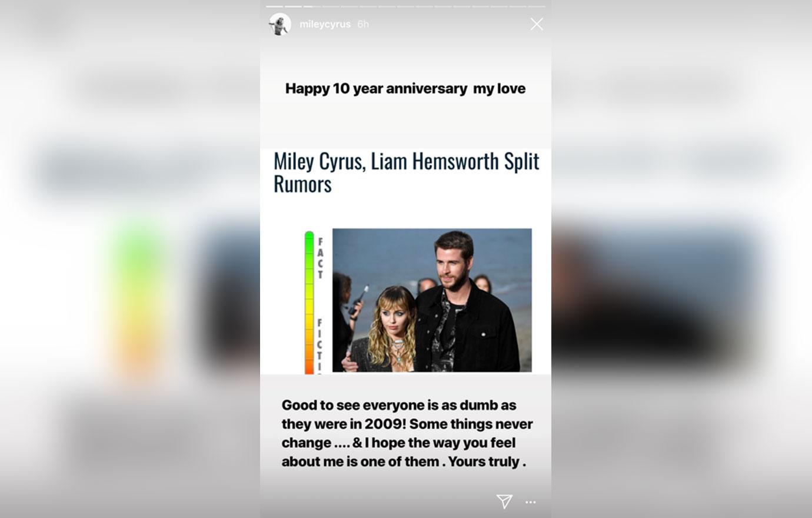The height and width of the screenshot is (518, 812).
Task: Tap blurred right side for next story
Action: (x=681, y=259)
